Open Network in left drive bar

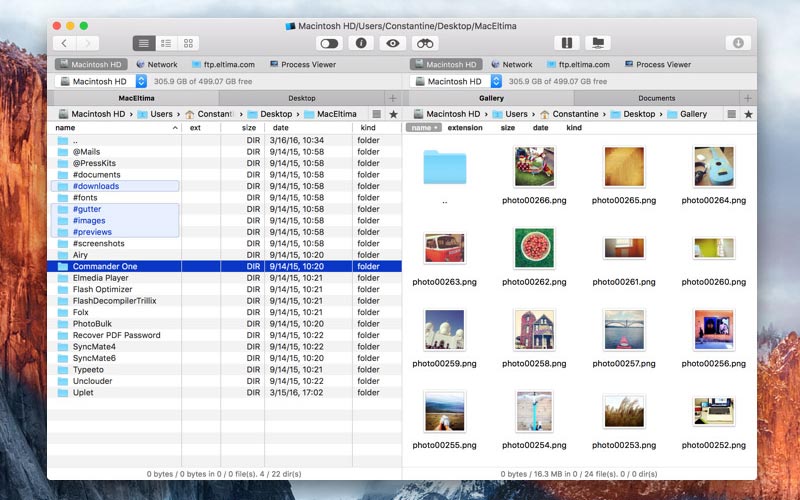[157, 64]
